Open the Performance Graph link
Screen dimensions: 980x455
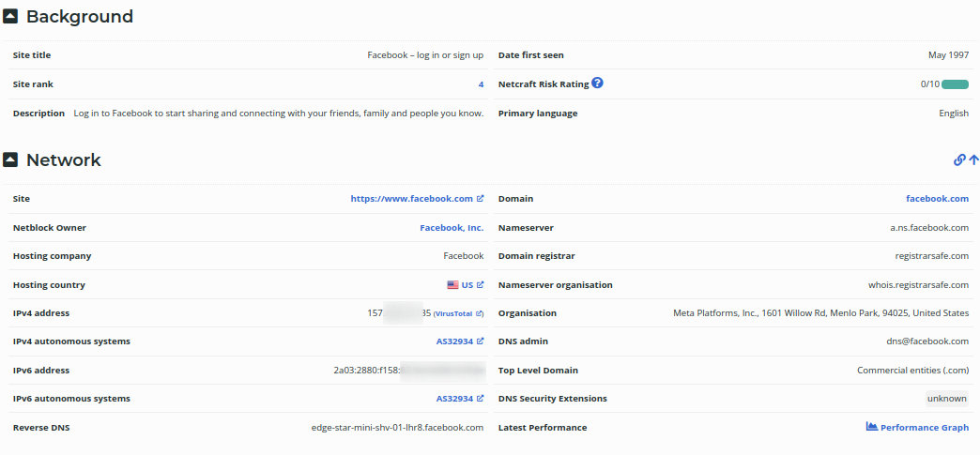coord(924,428)
